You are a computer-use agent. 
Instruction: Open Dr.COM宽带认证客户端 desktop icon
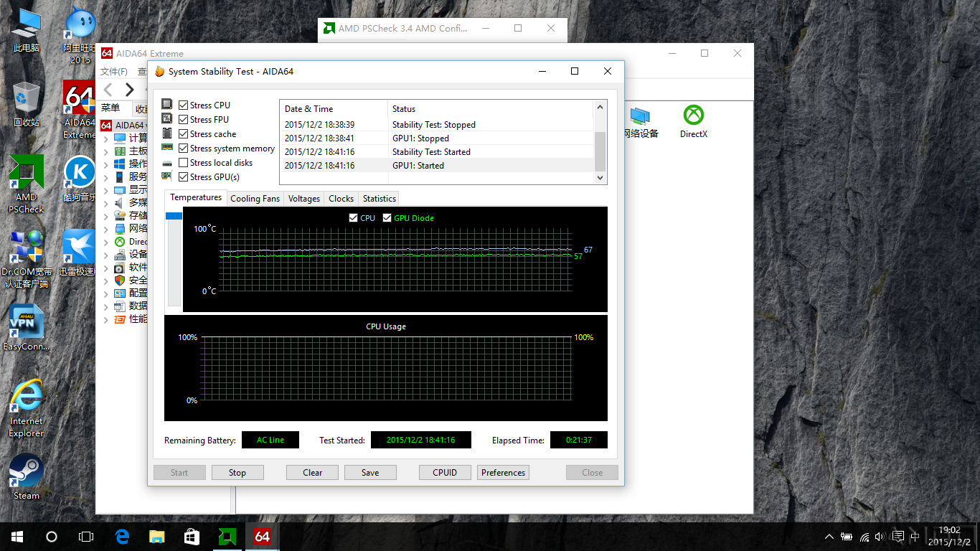pyautogui.click(x=27, y=258)
